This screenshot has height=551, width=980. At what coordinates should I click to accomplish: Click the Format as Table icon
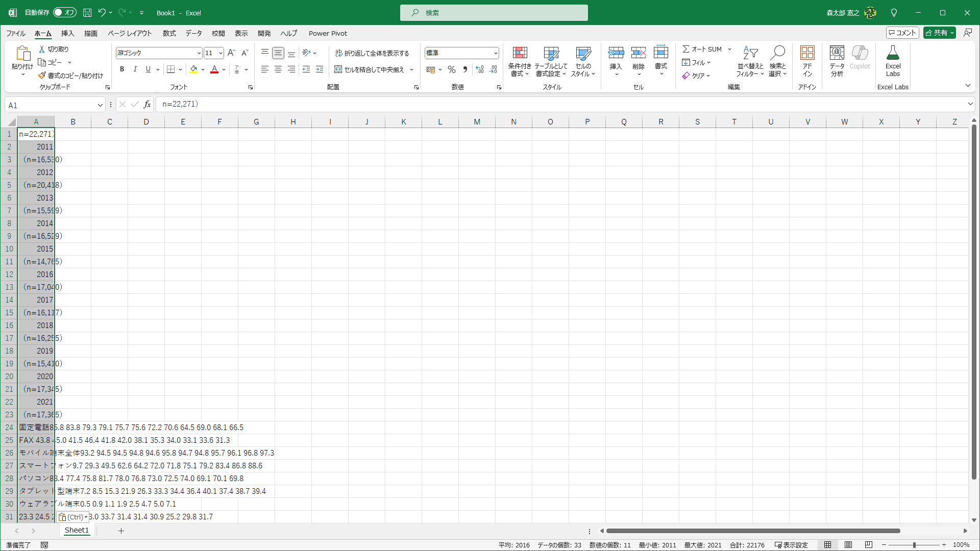[x=551, y=54]
